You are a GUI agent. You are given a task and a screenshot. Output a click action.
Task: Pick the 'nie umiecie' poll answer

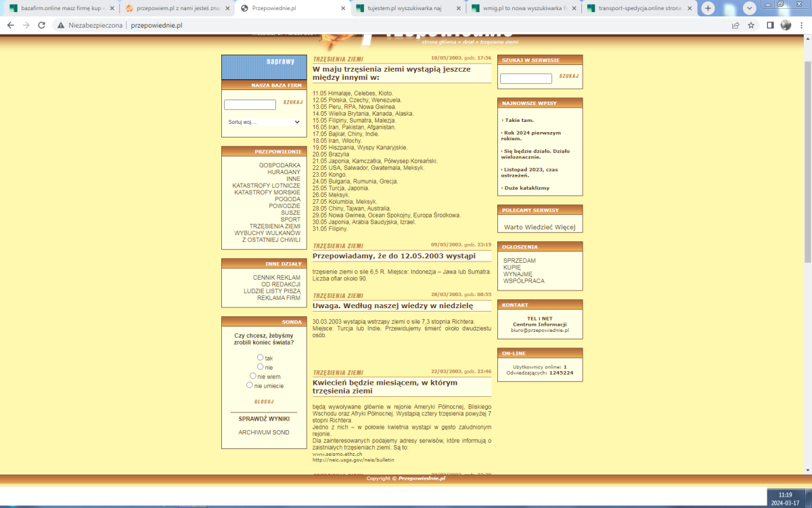tap(250, 385)
